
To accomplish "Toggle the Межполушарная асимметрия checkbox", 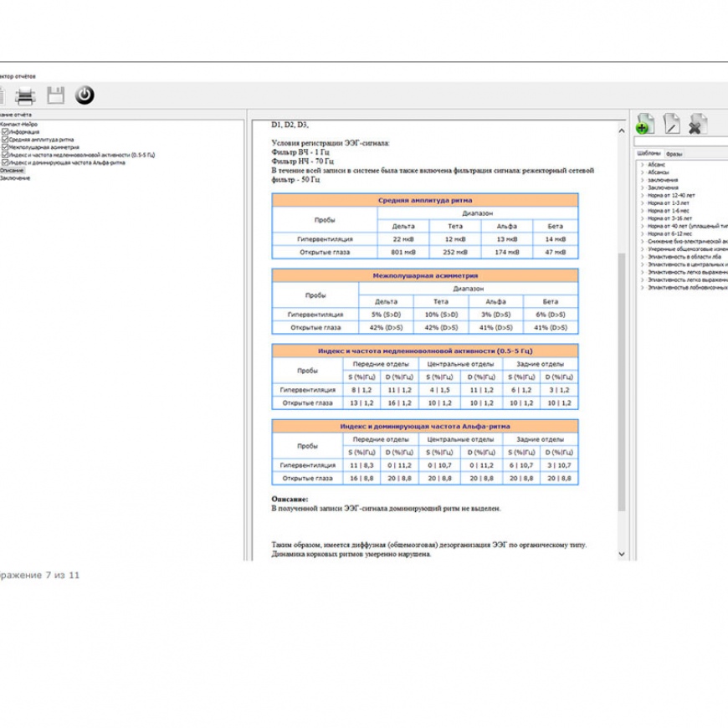I will [x=5, y=147].
